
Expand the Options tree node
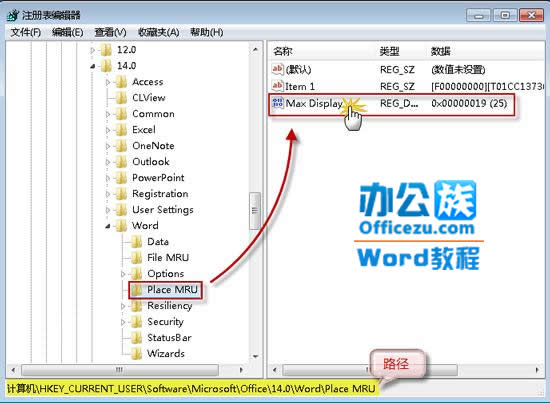[x=123, y=274]
